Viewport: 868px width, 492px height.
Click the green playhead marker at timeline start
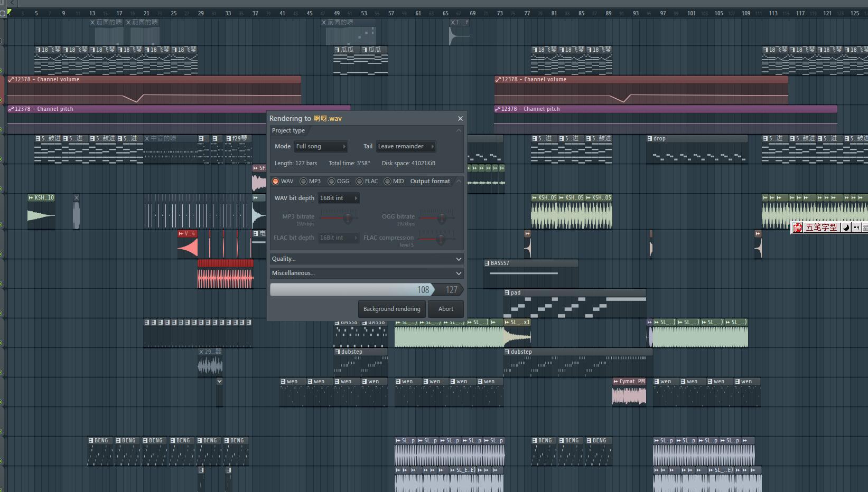pyautogui.click(x=10, y=12)
